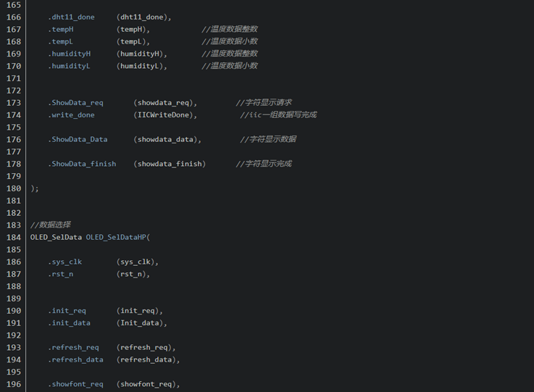Click the .ShowData_Data port name
Viewport: 534px width, 392px height.
[78, 139]
